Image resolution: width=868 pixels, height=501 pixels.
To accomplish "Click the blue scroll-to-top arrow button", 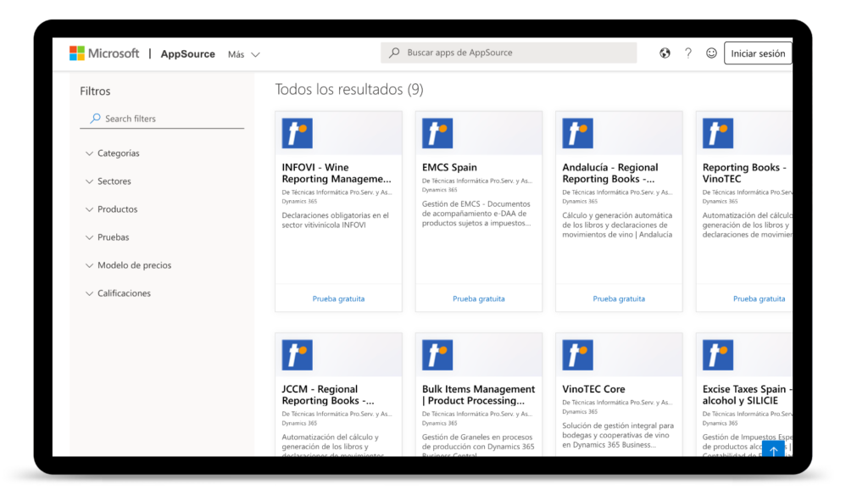I will (773, 449).
